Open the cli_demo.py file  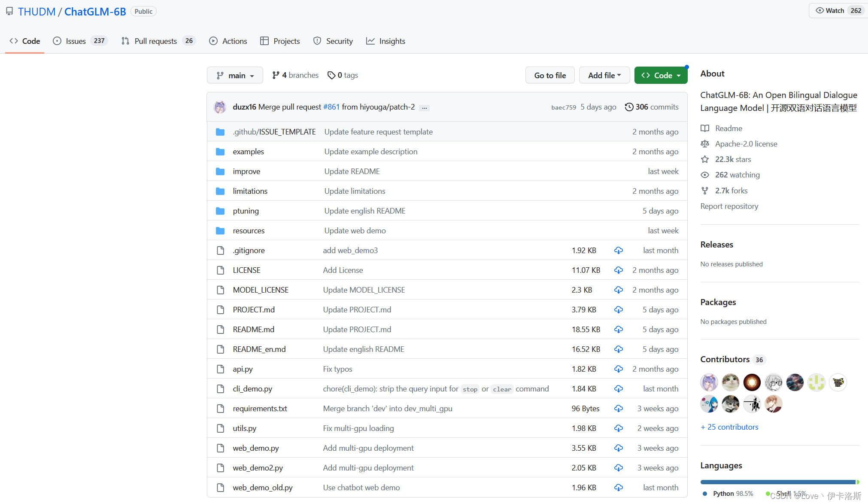point(252,389)
